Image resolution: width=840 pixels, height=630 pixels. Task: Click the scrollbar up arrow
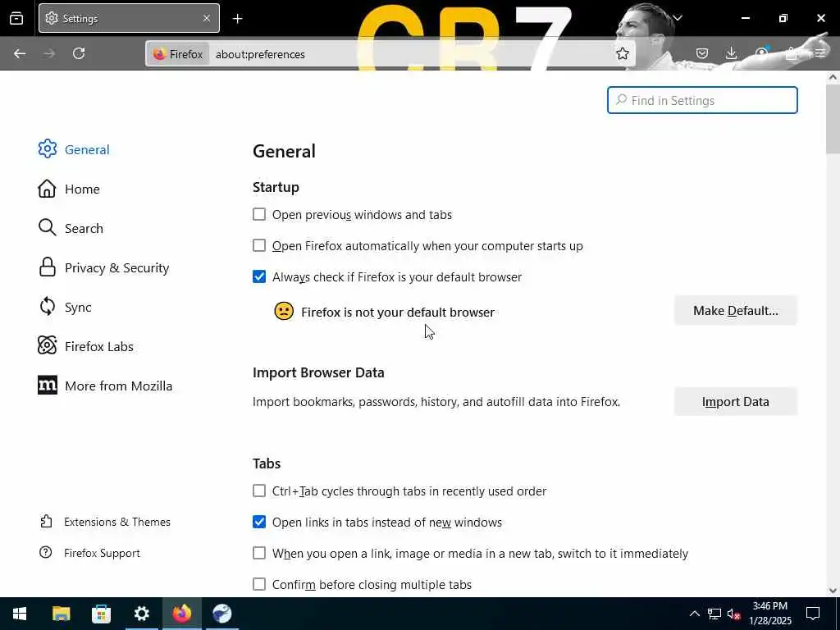[x=833, y=77]
